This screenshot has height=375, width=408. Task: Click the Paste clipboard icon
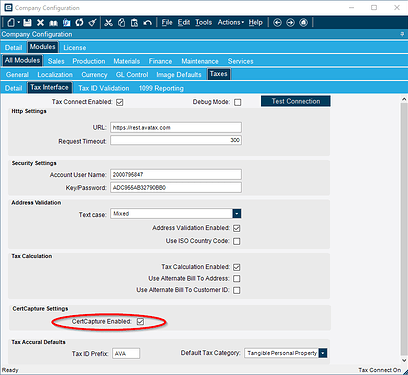[134, 23]
